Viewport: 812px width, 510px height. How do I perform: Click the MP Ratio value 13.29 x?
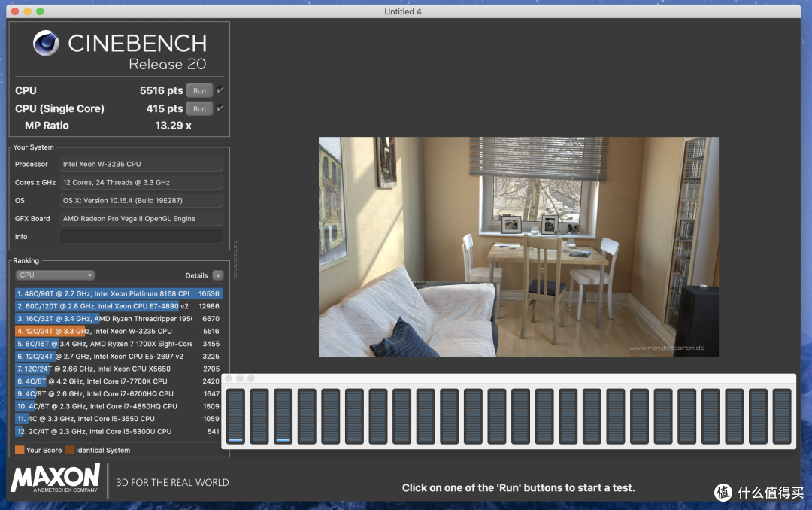click(173, 126)
